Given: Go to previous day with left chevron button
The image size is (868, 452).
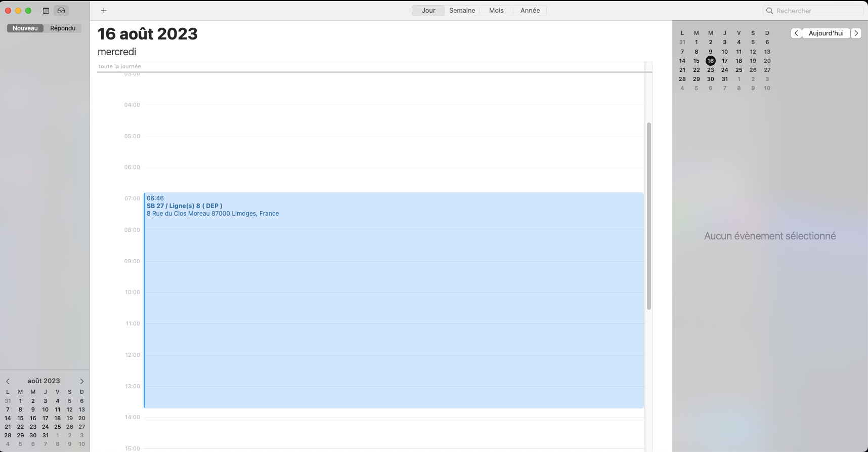Looking at the screenshot, I should (796, 33).
